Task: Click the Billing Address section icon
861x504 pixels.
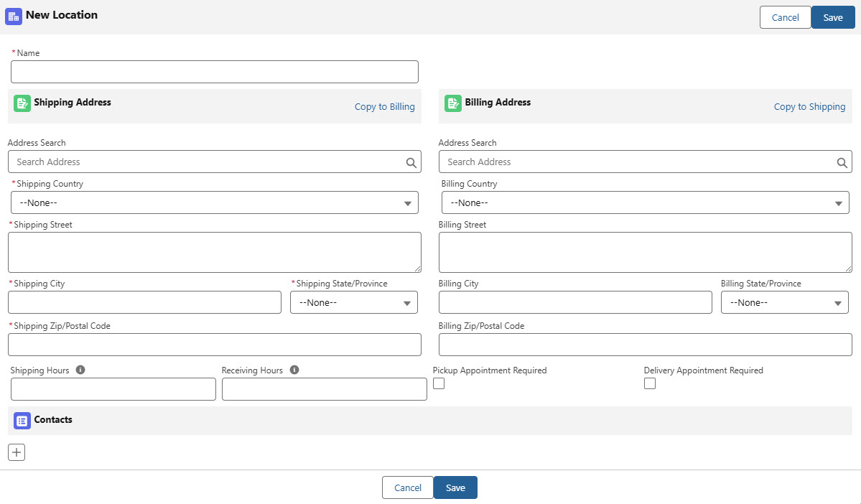Action: tap(453, 103)
